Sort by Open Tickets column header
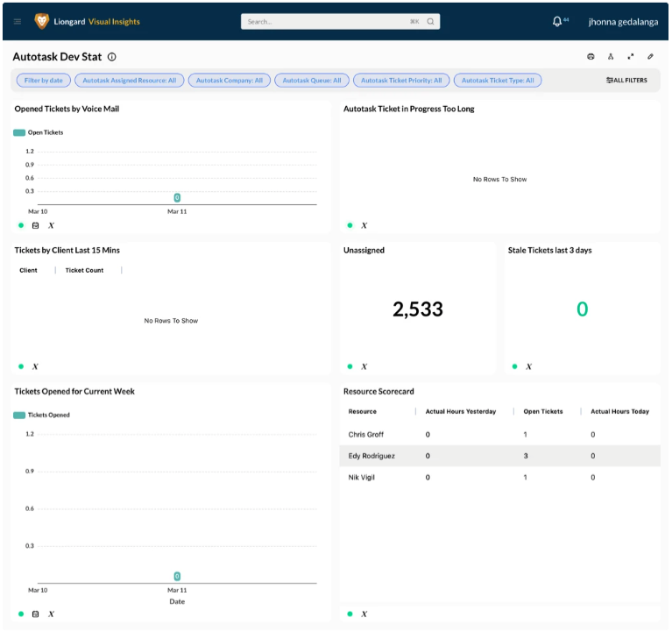The height and width of the screenshot is (632, 672). 543,411
